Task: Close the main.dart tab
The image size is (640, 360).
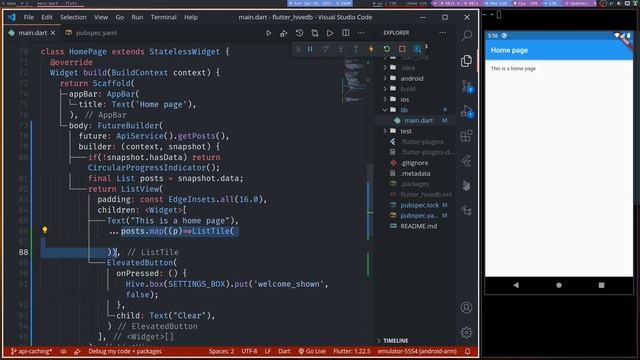Action: tap(53, 33)
